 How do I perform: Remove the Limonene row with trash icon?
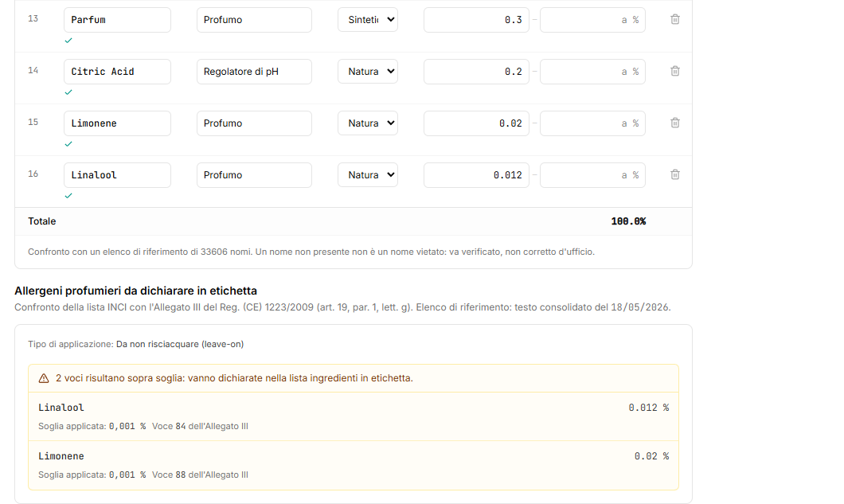pyautogui.click(x=675, y=123)
